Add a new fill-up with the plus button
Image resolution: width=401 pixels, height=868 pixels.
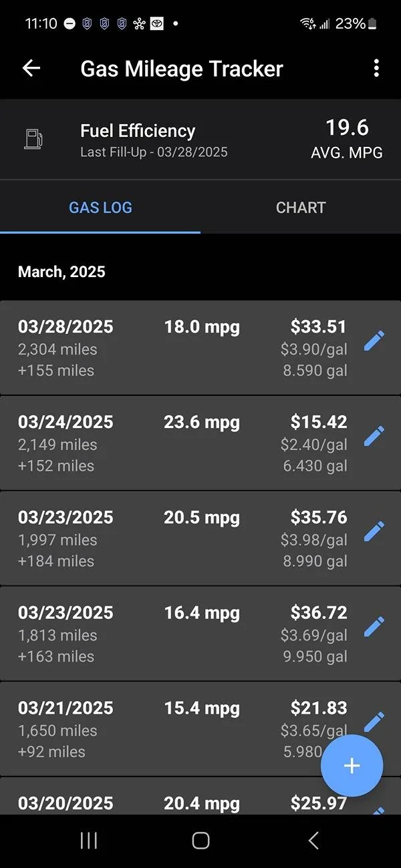coord(352,766)
